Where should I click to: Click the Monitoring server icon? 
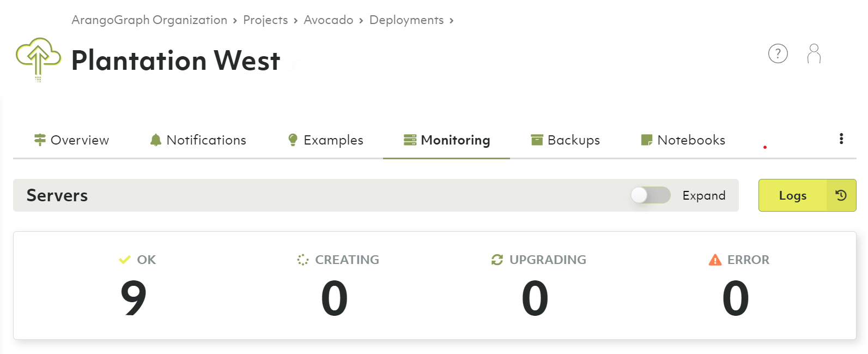(x=410, y=140)
